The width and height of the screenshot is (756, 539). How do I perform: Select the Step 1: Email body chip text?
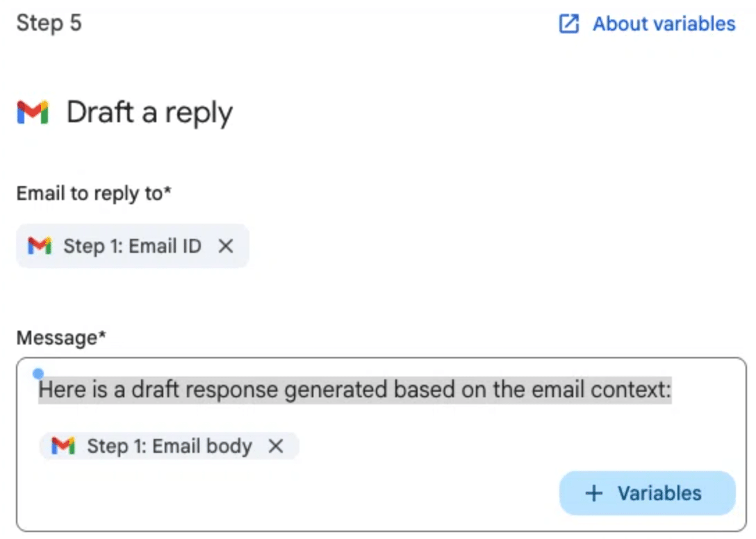coord(169,446)
